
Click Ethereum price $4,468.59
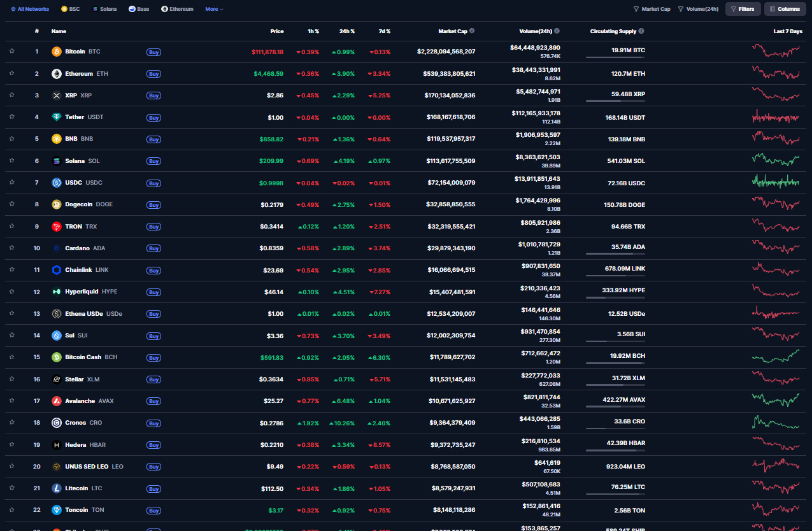pyautogui.click(x=269, y=74)
